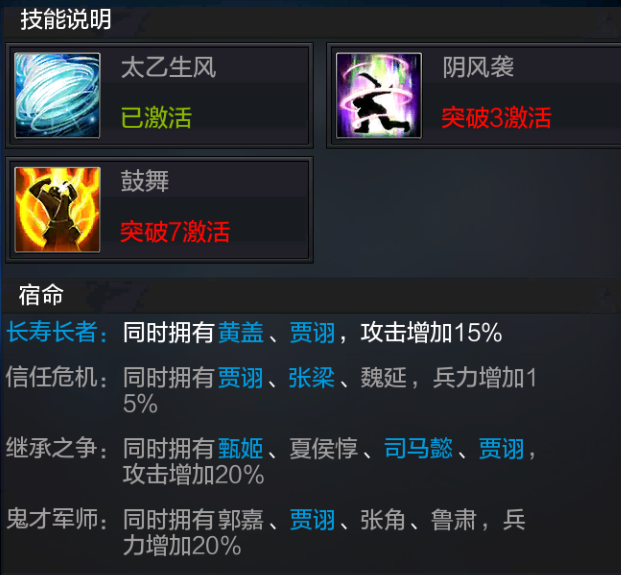Click the red 突破3激活 label
Viewport: 621px width, 575px height.
point(496,118)
